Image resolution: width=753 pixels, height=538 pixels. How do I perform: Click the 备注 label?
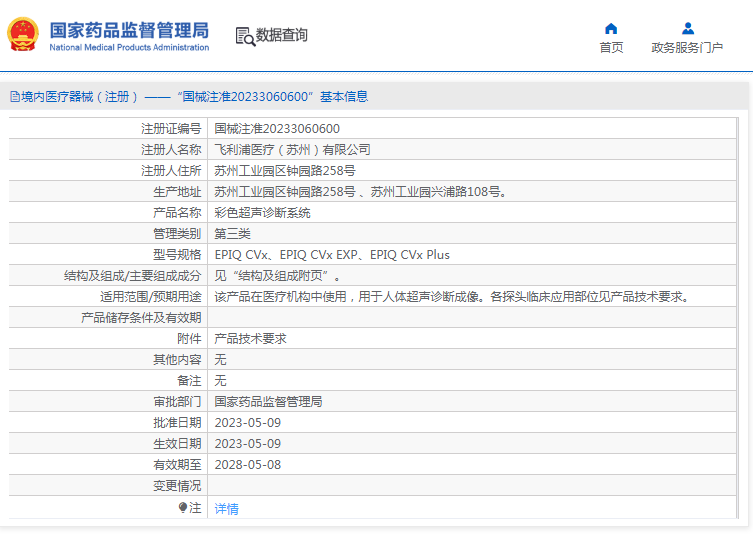189,381
